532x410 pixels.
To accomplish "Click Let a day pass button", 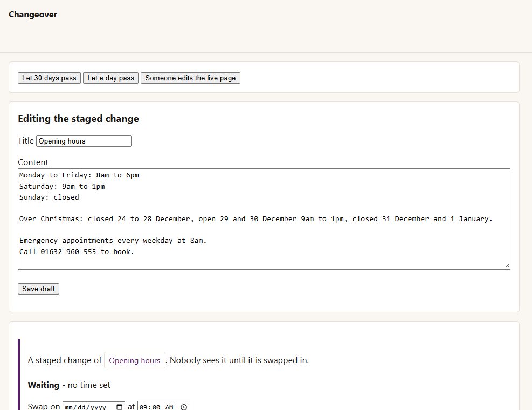I will [x=110, y=78].
